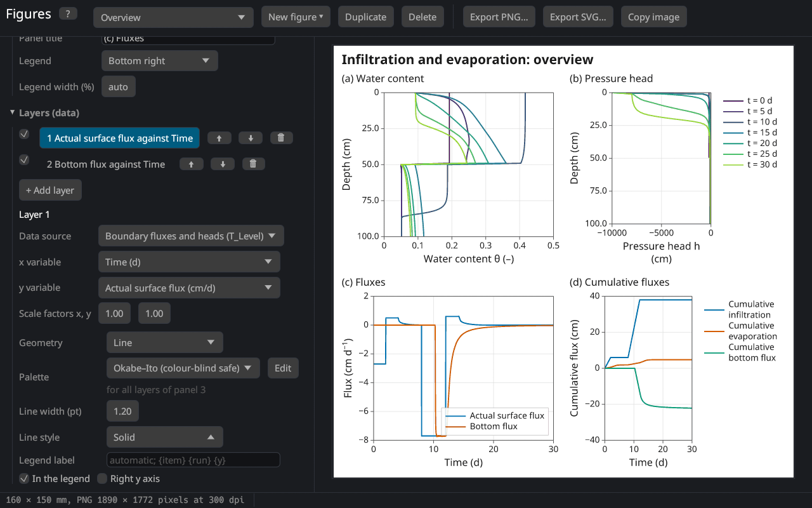Move layer 1 up with arrow icon
Viewport: 812px width, 508px height.
tap(219, 138)
